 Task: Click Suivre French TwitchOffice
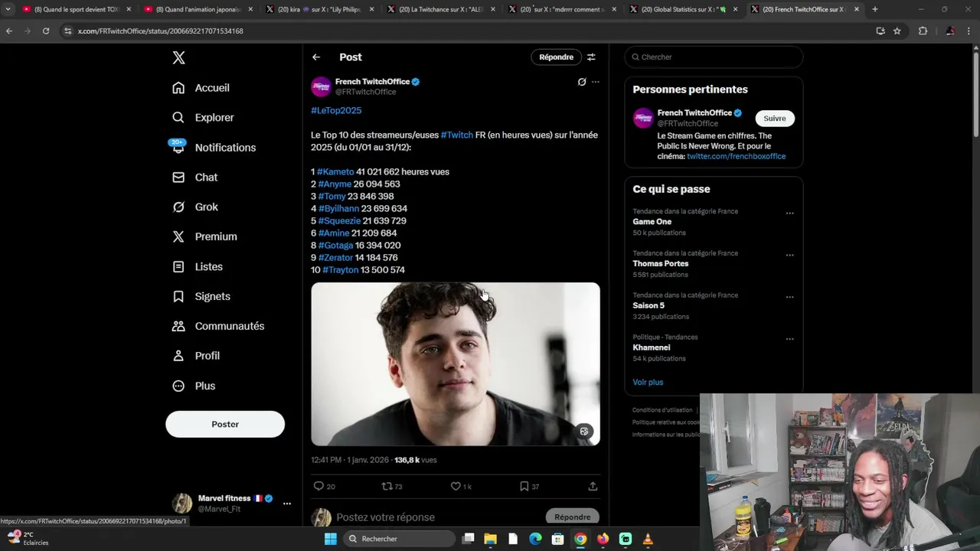[775, 119]
